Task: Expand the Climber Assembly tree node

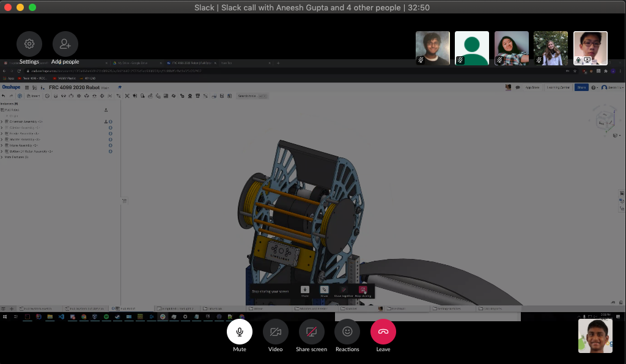Action: 2,128
